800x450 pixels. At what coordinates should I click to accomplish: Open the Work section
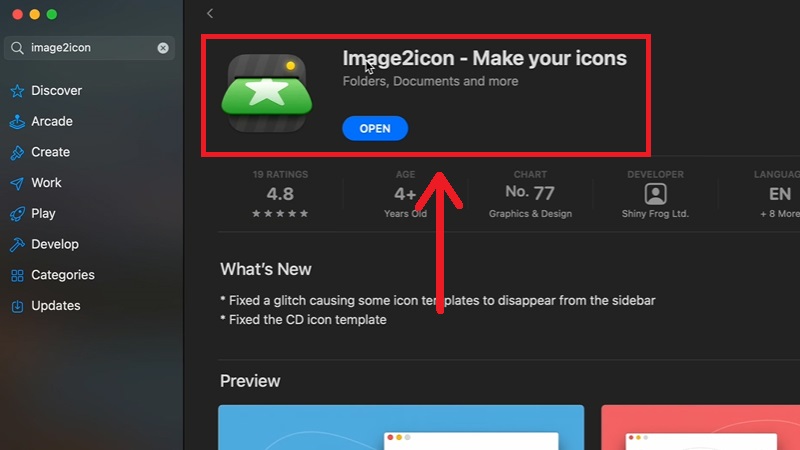tap(46, 182)
